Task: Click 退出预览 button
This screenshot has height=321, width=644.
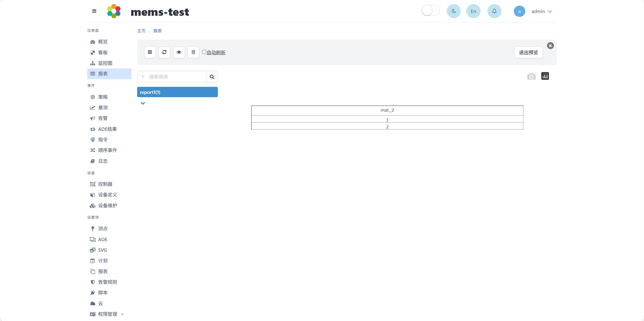Action: pyautogui.click(x=528, y=52)
